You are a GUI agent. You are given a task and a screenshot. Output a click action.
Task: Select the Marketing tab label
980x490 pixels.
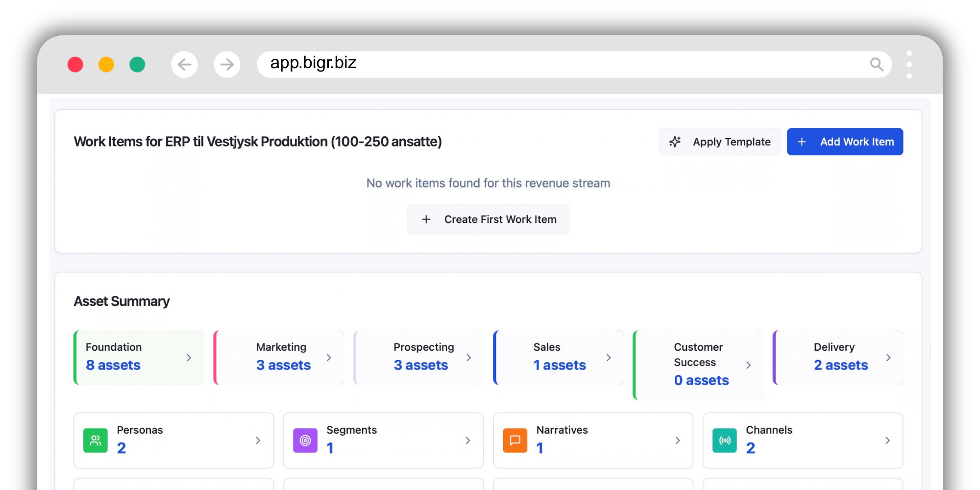(281, 347)
